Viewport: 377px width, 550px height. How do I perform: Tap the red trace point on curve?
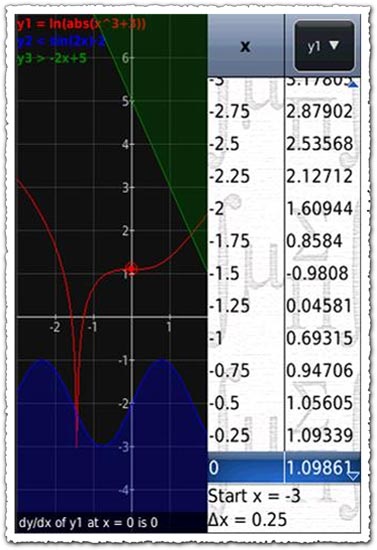click(x=132, y=269)
